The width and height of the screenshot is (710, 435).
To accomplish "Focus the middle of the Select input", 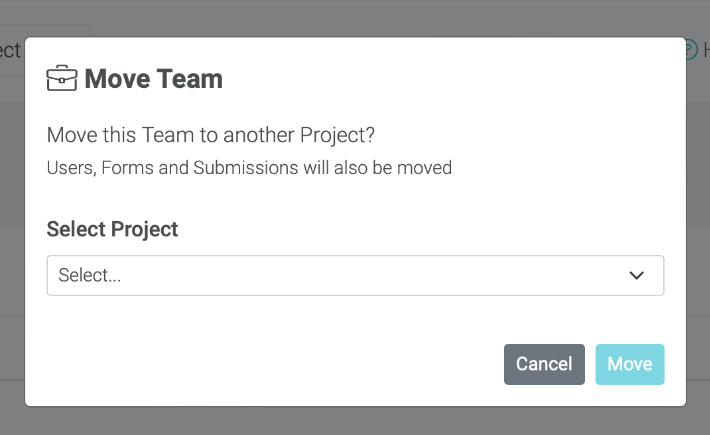I will [x=355, y=275].
